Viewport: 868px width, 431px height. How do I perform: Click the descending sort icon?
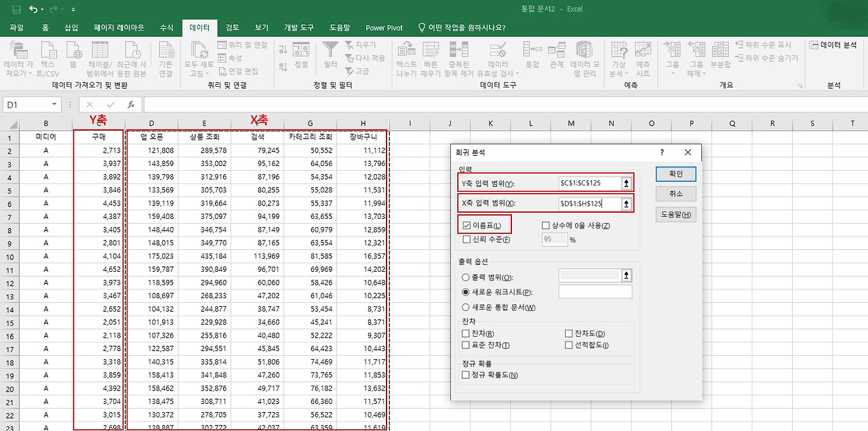coord(283,66)
